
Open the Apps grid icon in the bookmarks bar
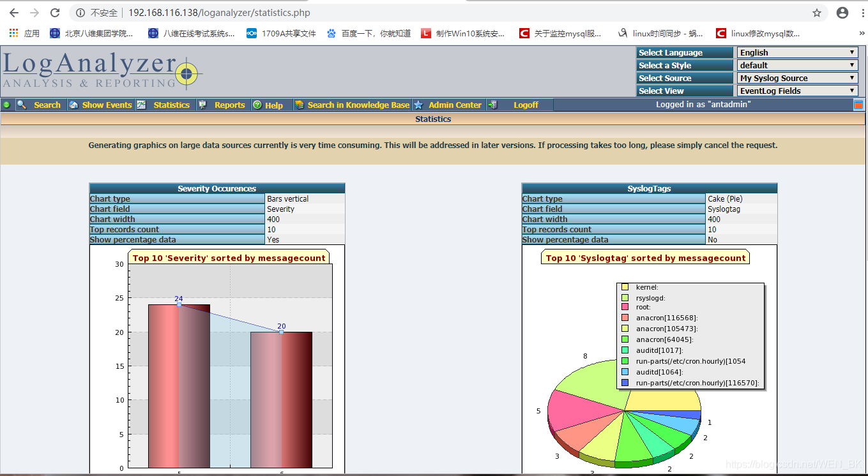click(14, 33)
